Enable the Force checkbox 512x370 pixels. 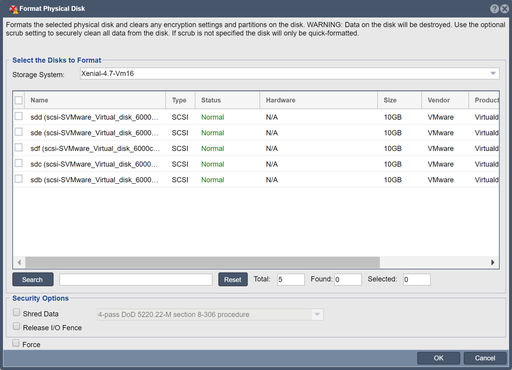(16, 343)
